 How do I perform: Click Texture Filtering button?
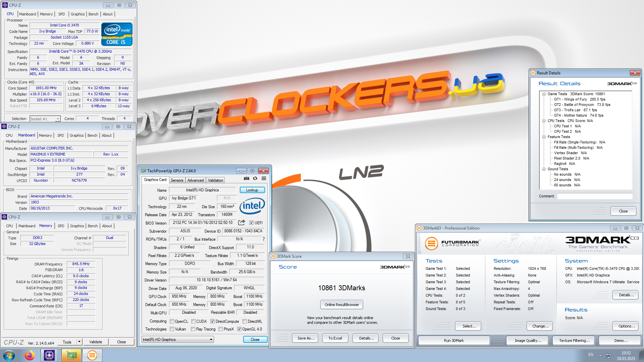tap(574, 341)
